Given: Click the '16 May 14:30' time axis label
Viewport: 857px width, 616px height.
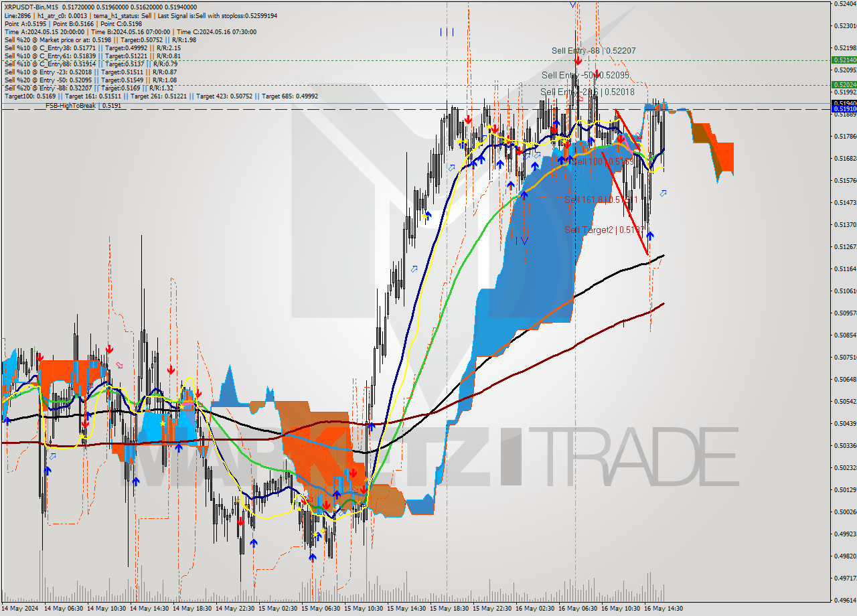Looking at the screenshot, I should click(x=664, y=609).
